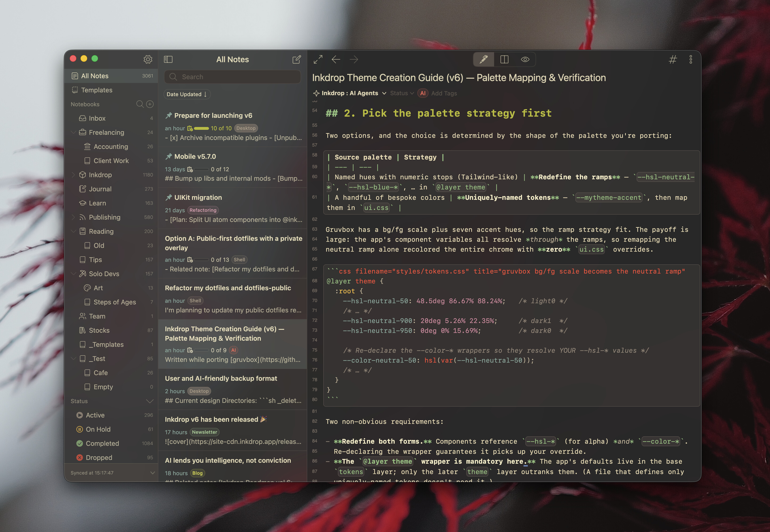Click the Completed checkmark icon
Viewport: 770px width, 532px height.
(79, 443)
